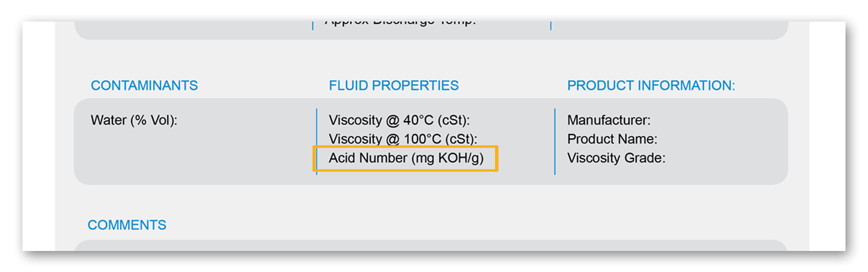Click the highlighted Acid Number (mg KOH/g) field
868x272 pixels.
pos(405,158)
